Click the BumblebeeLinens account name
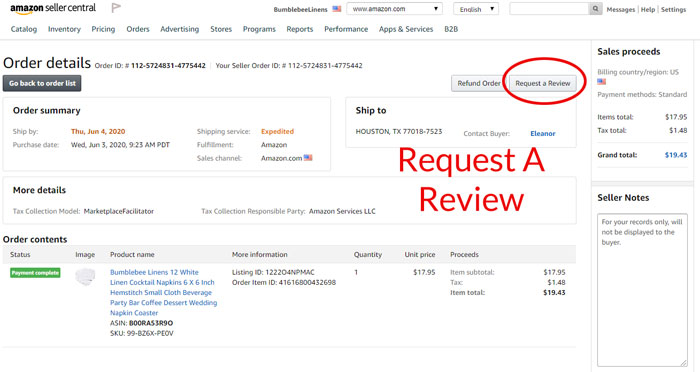 pos(300,9)
